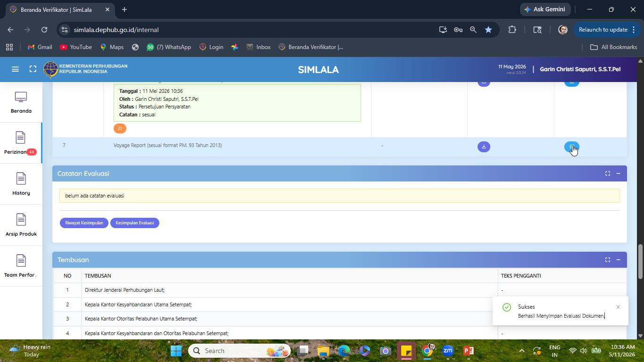Open the hamburger menu in SIMLALA header

coord(15,69)
